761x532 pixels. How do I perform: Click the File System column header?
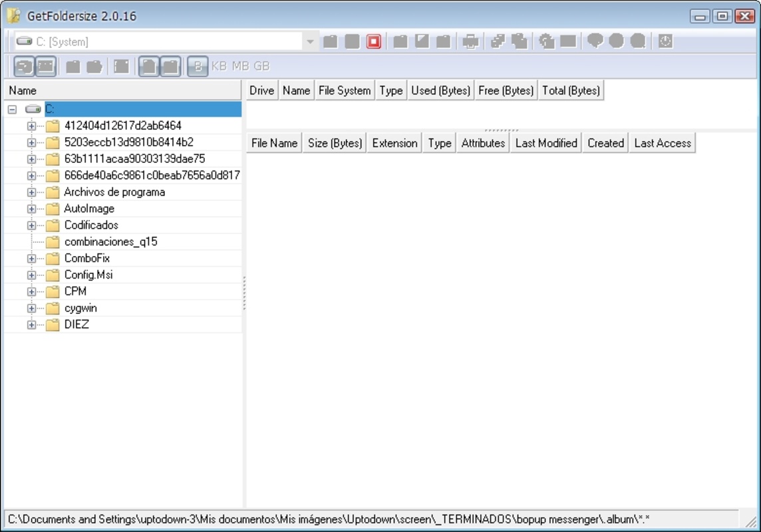tap(344, 90)
